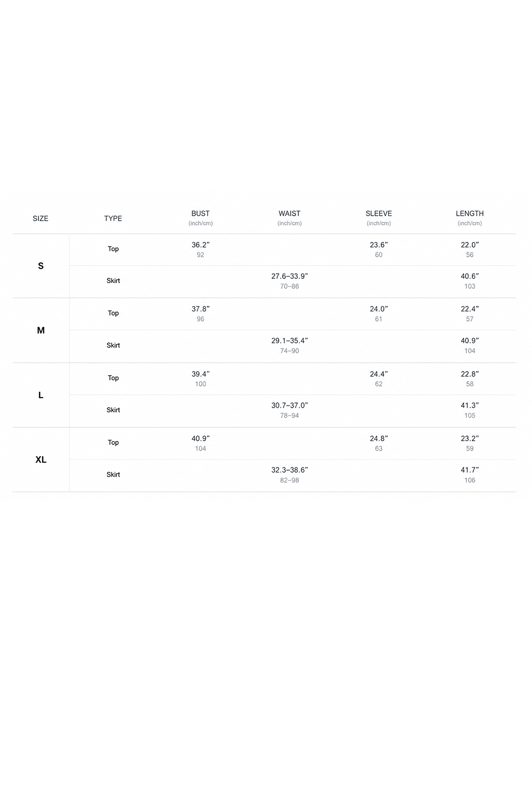The image size is (532, 798).
Task: Click the 41.3” skirt length value
Action: pyautogui.click(x=470, y=405)
